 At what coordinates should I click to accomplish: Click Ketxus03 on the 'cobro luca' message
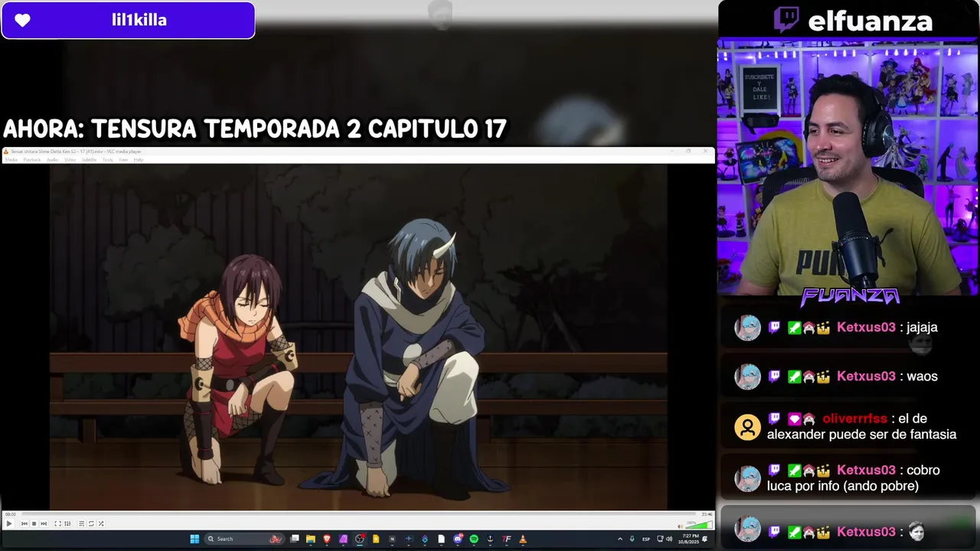point(866,471)
